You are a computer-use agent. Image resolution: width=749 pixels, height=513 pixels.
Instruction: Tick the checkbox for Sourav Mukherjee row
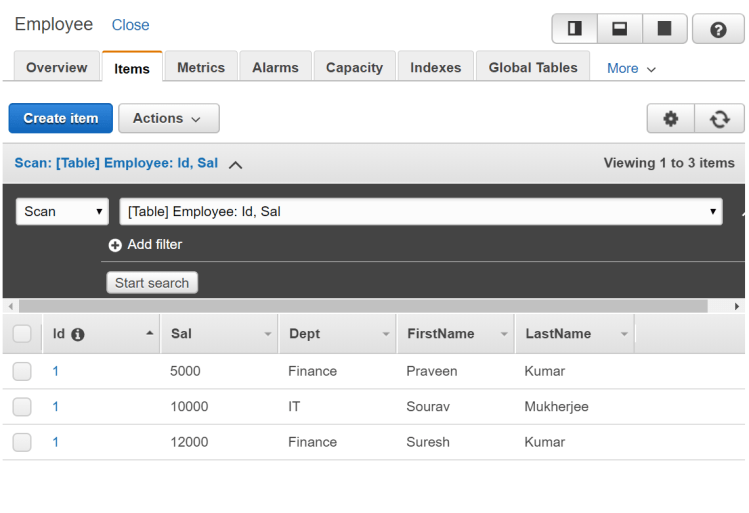tap(22, 407)
